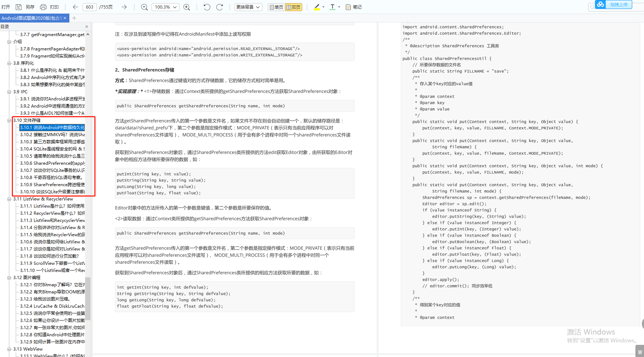The image size is (644, 357).
Task: Open outline entry 3.10.2 接触过MMKV吗
Action: coord(52,135)
